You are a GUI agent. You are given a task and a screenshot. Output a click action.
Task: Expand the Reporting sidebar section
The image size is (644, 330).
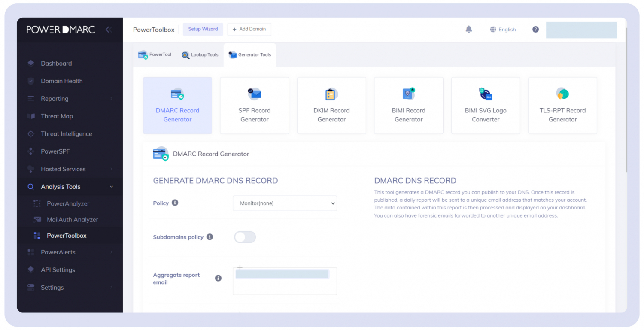pyautogui.click(x=55, y=98)
